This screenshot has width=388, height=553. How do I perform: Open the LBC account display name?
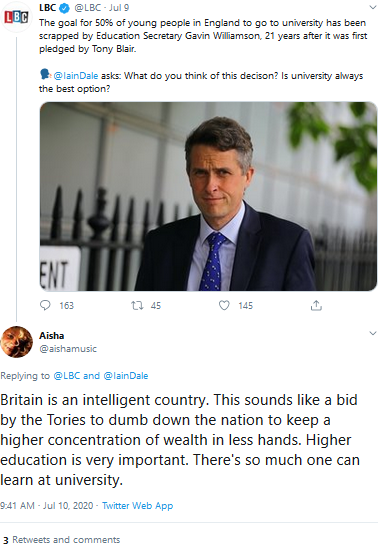[48, 7]
